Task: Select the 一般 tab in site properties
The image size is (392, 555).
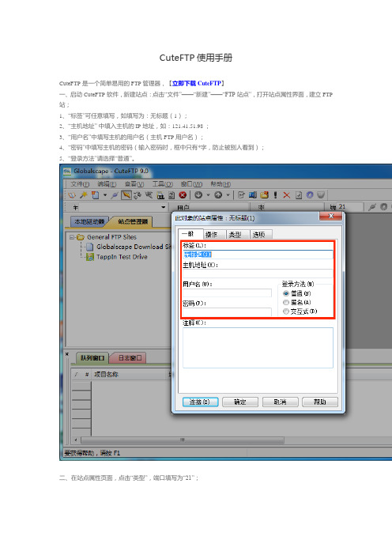Action: pyautogui.click(x=190, y=234)
